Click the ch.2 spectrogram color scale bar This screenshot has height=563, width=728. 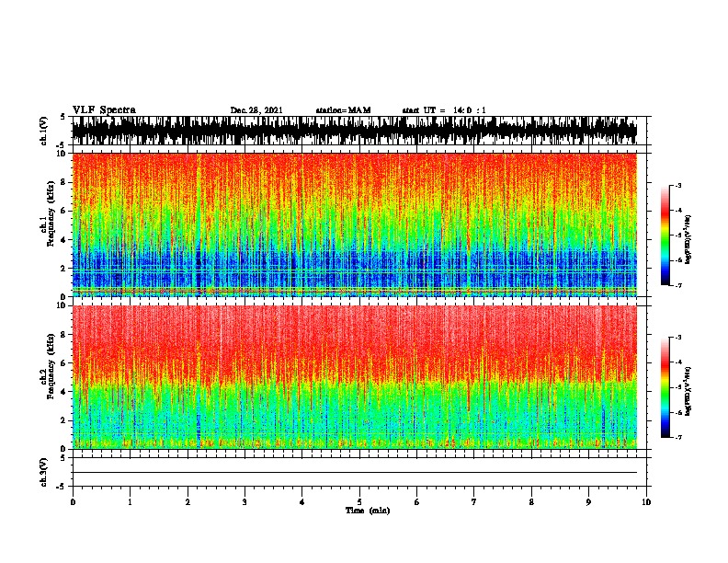[x=665, y=387]
